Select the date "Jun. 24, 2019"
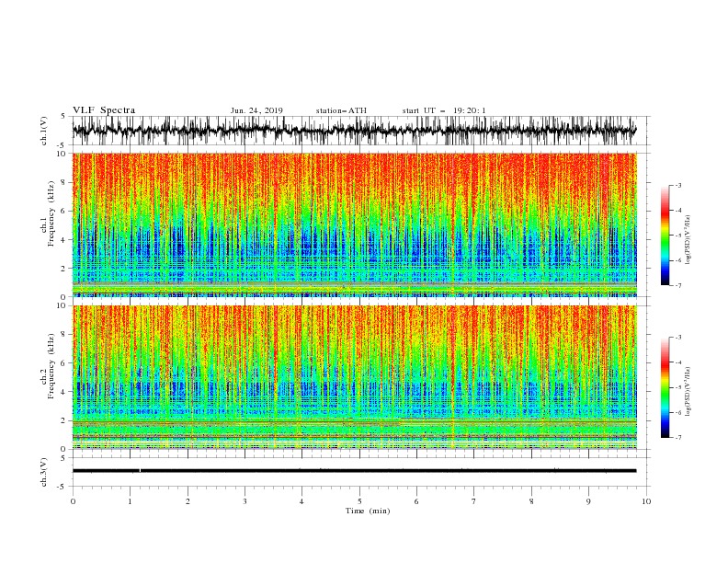 click(256, 110)
